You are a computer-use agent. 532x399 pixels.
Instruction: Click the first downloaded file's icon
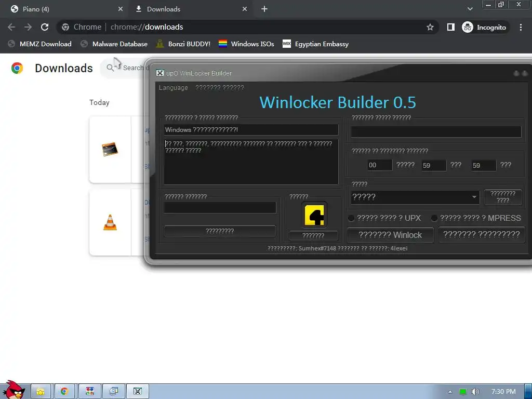coord(110,149)
